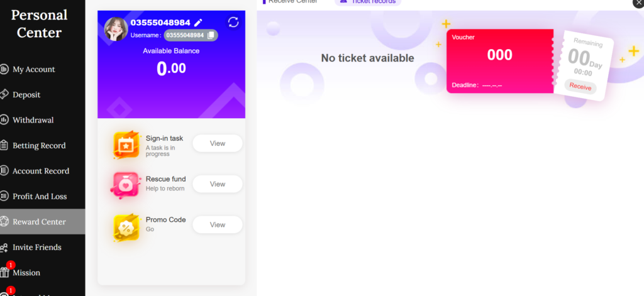Screen dimensions: 644x296
Task: Select Betting Record in the sidebar
Action: 39,146
